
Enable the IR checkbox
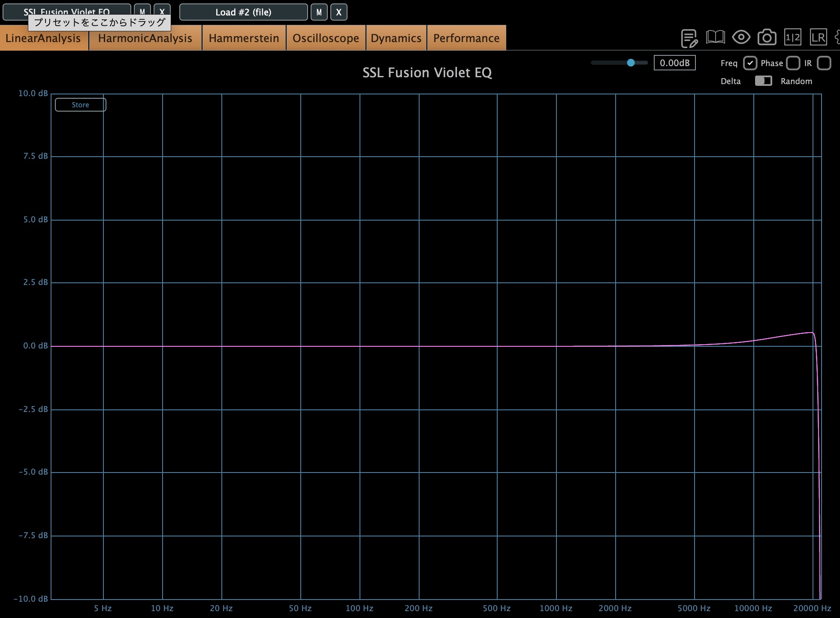point(824,63)
